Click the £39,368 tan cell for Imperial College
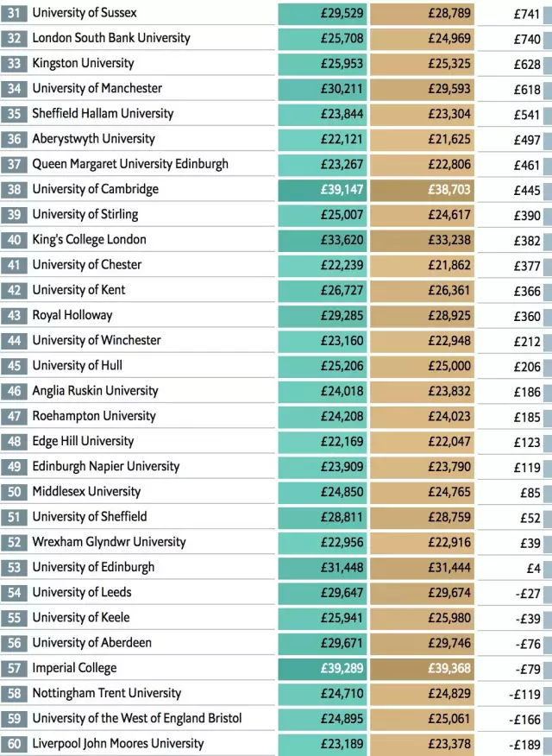 pyautogui.click(x=422, y=668)
